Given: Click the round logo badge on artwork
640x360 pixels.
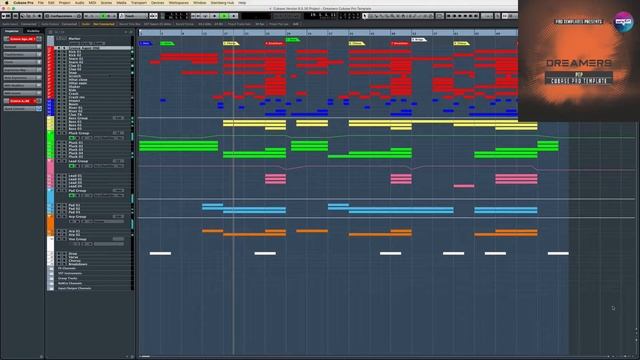Looking at the screenshot, I should pos(623,21).
